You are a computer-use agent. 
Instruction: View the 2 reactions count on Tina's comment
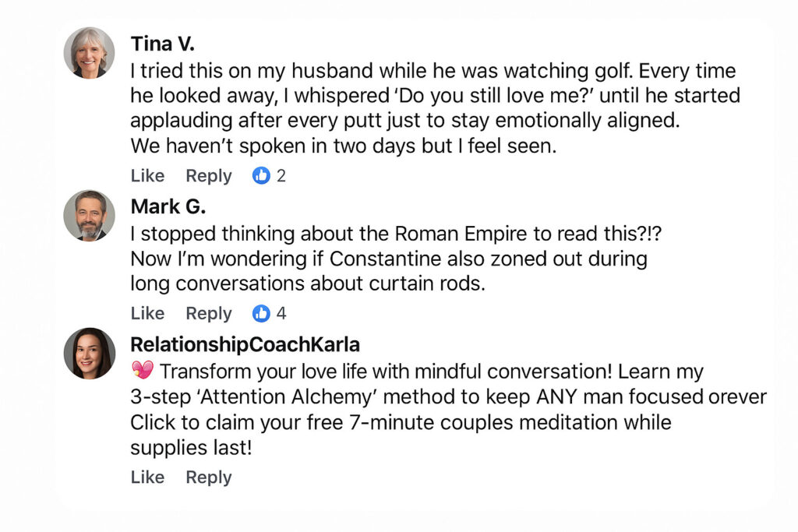click(x=281, y=176)
